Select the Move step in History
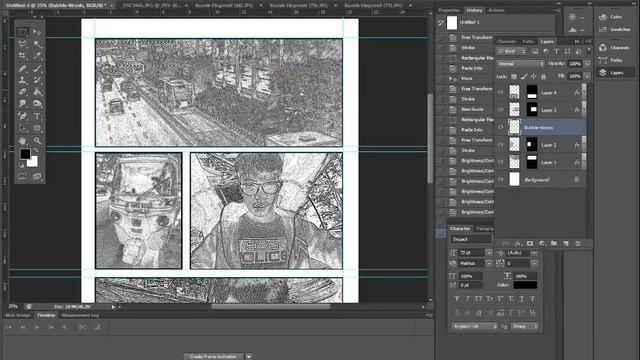The height and width of the screenshot is (360, 640). click(x=467, y=78)
